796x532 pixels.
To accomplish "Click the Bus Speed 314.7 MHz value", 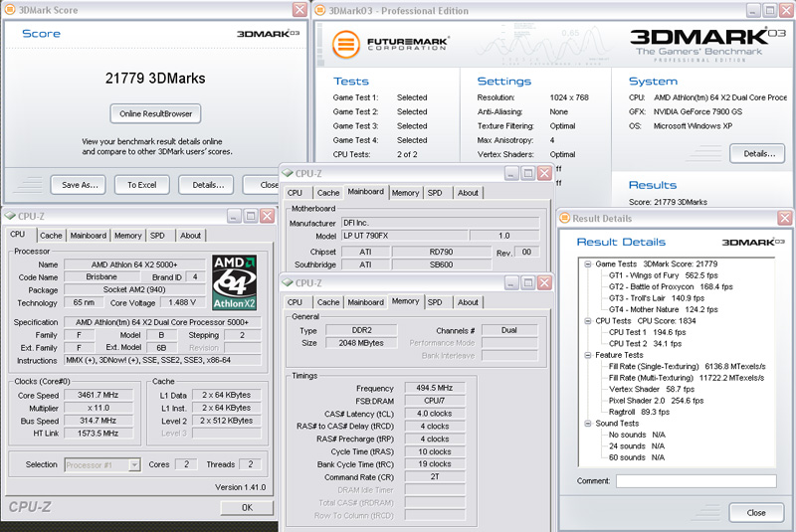I will 98,421.
